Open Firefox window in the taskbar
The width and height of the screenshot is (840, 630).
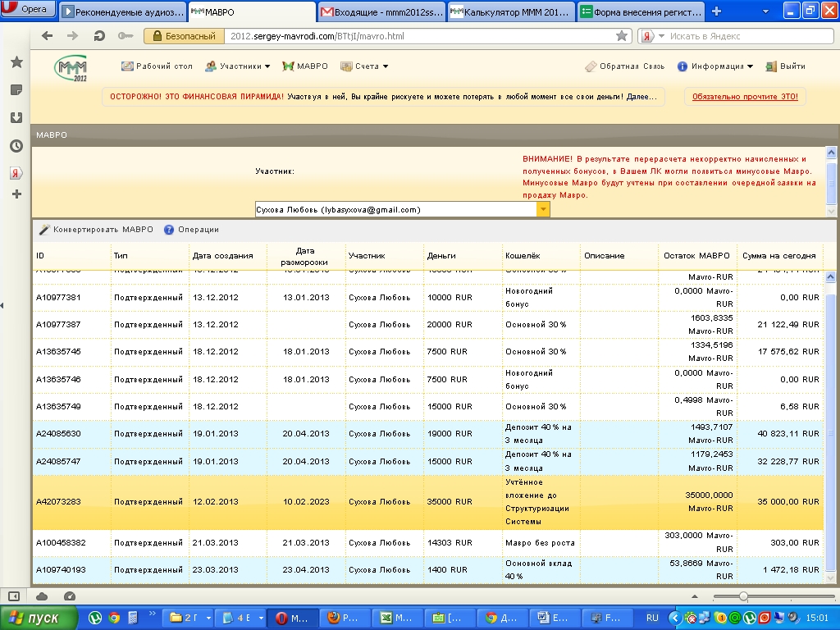coord(345,618)
